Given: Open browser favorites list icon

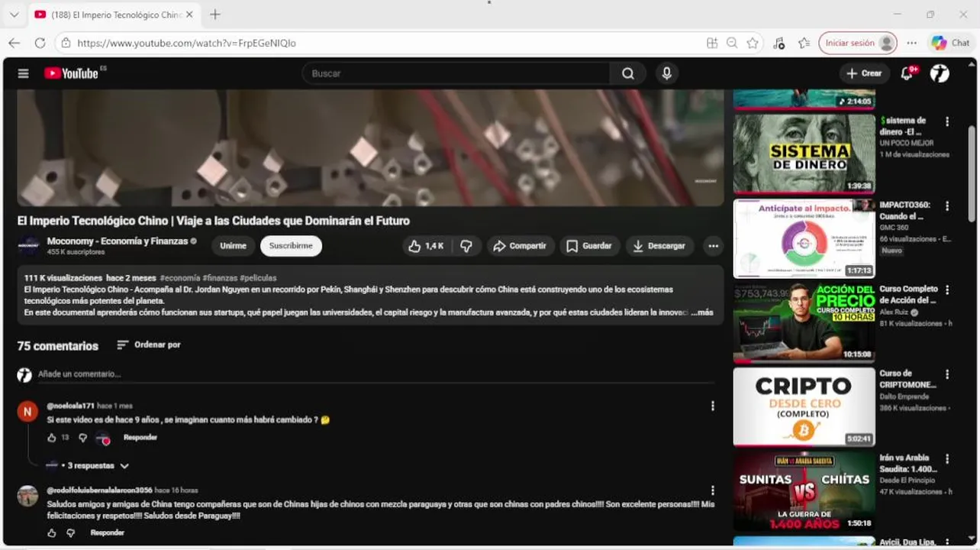Looking at the screenshot, I should [804, 43].
